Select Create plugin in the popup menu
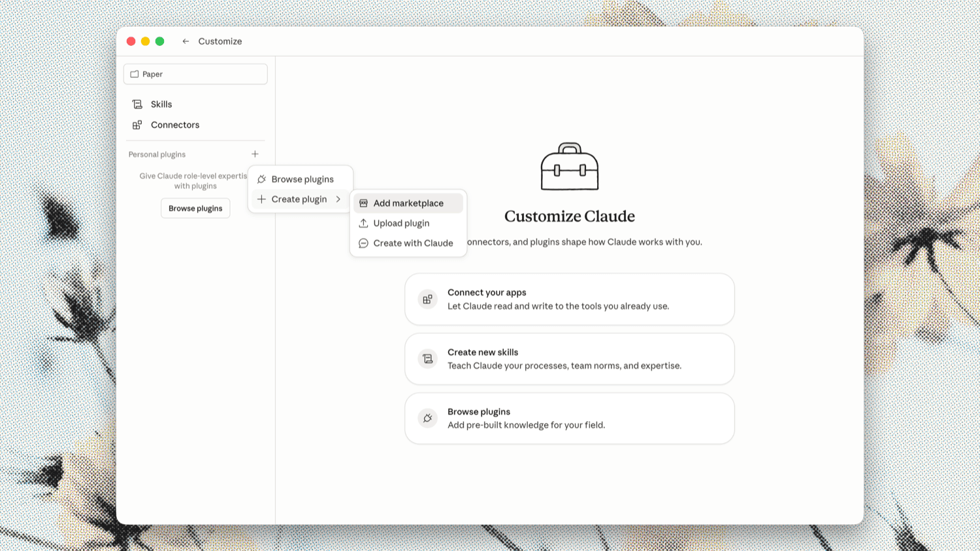 click(301, 199)
